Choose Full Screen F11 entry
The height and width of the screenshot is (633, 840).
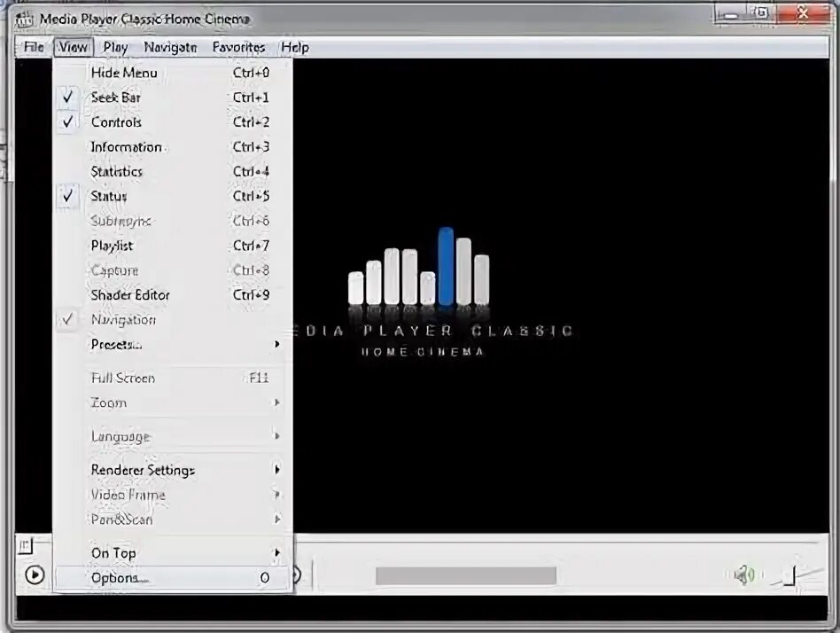tap(173, 379)
